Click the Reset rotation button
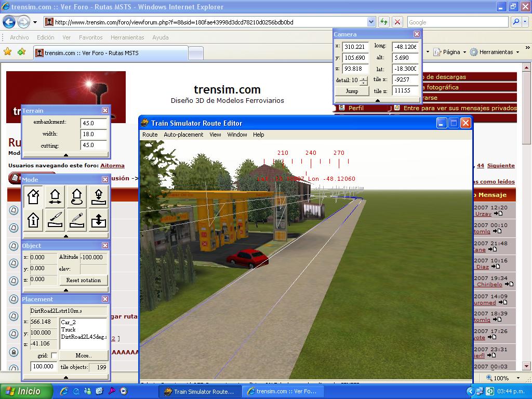532x399 pixels. coord(83,280)
